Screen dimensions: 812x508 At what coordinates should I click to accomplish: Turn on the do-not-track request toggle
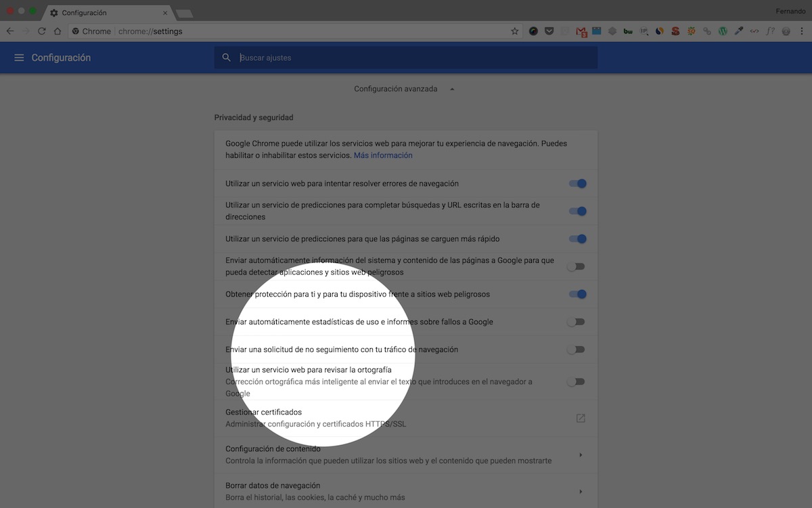pos(576,350)
